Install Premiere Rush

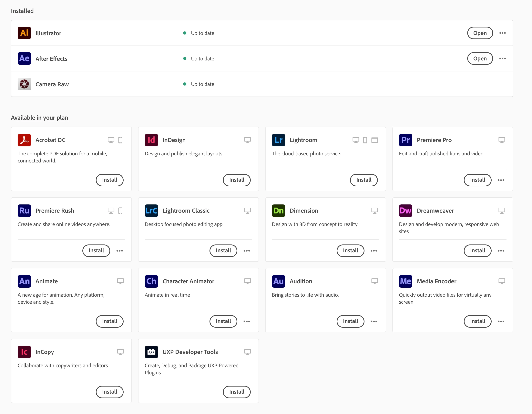click(96, 251)
